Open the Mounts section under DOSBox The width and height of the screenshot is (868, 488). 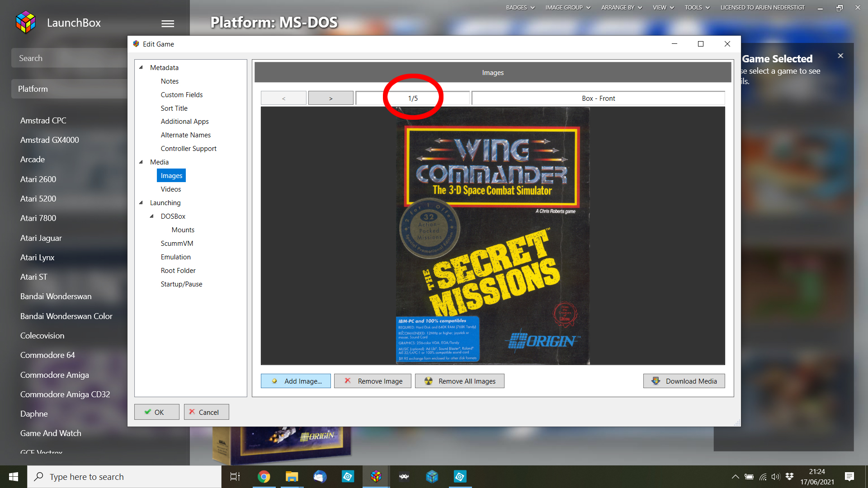click(x=183, y=230)
